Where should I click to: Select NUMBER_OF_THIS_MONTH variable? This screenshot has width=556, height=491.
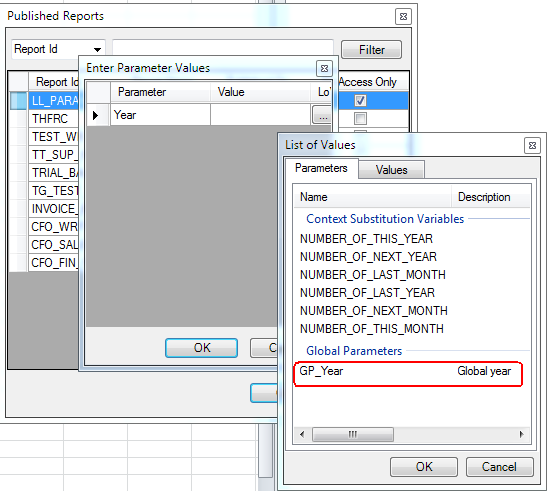(x=372, y=329)
